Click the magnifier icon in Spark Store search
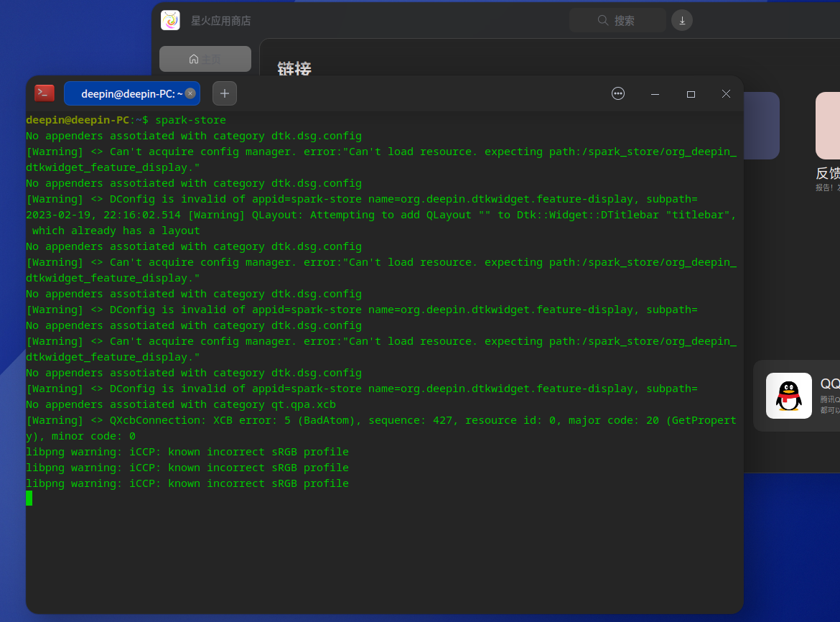Image resolution: width=840 pixels, height=622 pixels. tap(602, 20)
